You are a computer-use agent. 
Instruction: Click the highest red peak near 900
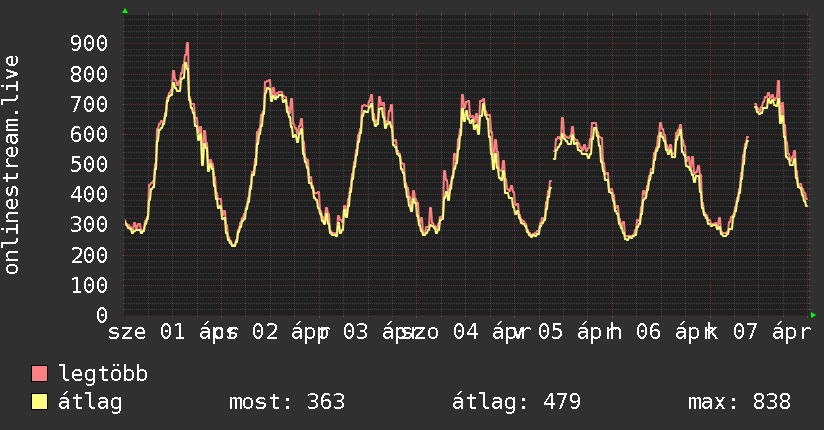(x=187, y=44)
